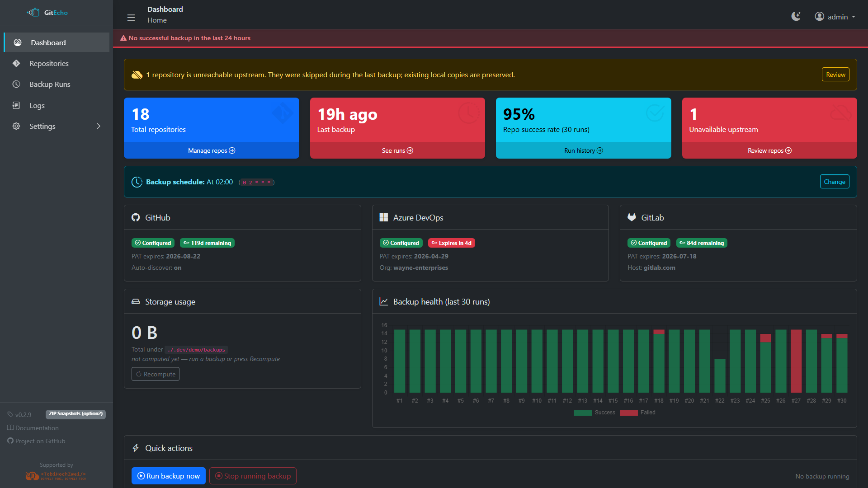Click the hamburger menu icon
Image resolution: width=868 pixels, height=488 pixels.
point(131,18)
